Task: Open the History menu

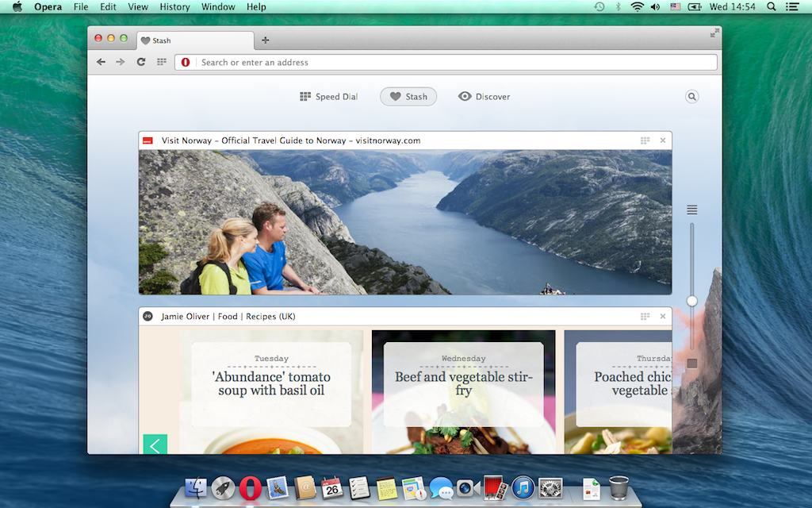Action: click(174, 7)
